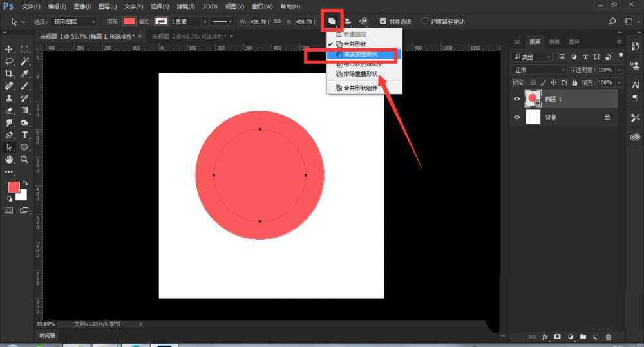
Task: Switch to the 通道 panel tab
Action: (554, 42)
